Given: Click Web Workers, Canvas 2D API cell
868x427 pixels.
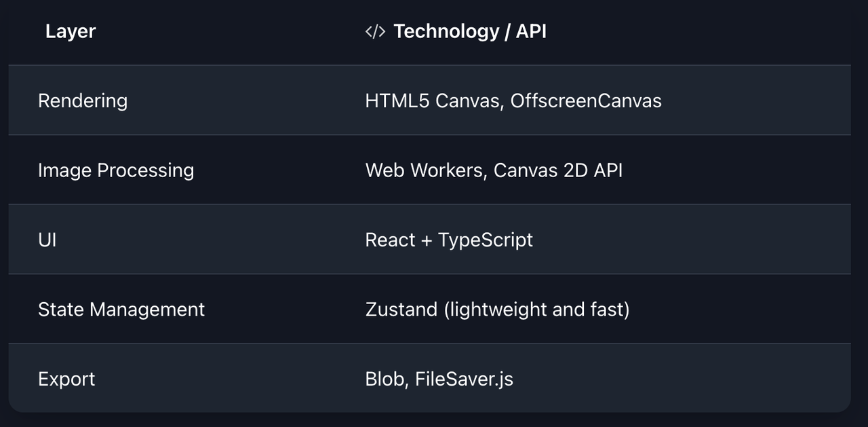Looking at the screenshot, I should [x=494, y=170].
